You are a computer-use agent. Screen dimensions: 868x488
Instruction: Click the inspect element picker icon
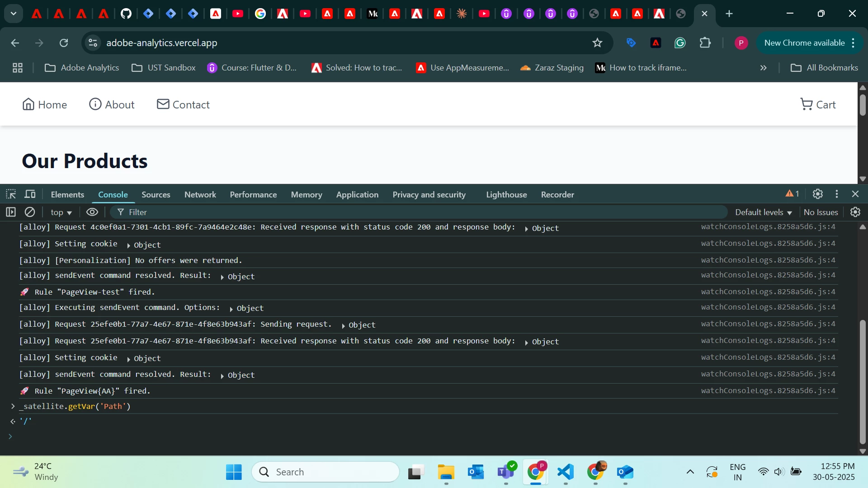coord(11,194)
